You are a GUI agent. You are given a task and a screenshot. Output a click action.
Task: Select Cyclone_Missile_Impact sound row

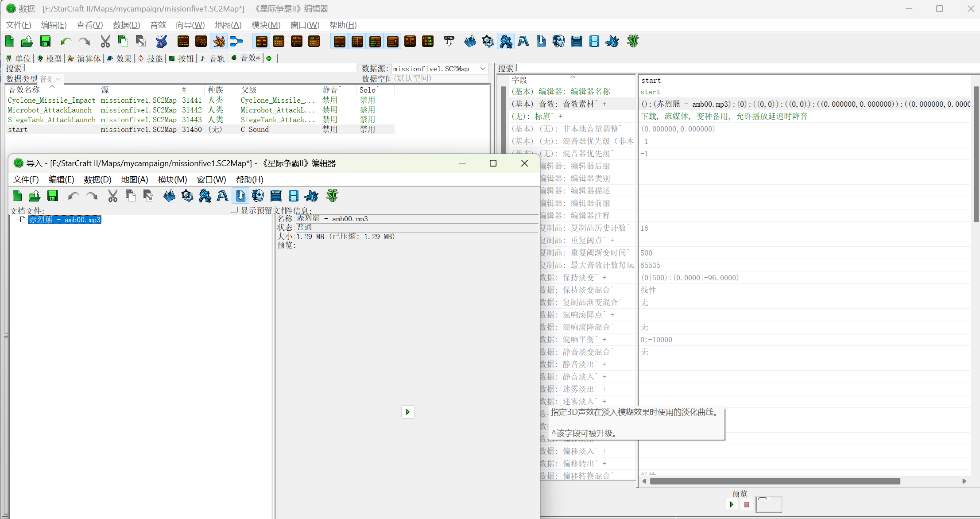click(200, 100)
